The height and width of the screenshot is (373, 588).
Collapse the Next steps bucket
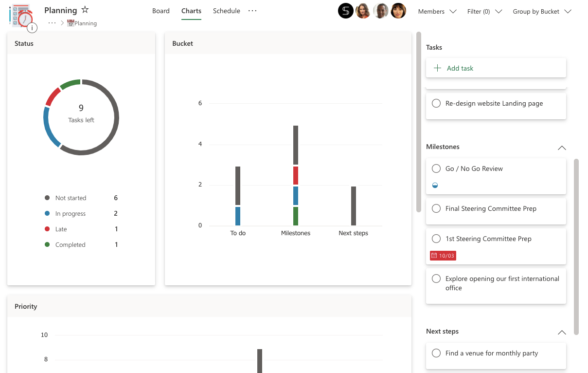pos(562,332)
